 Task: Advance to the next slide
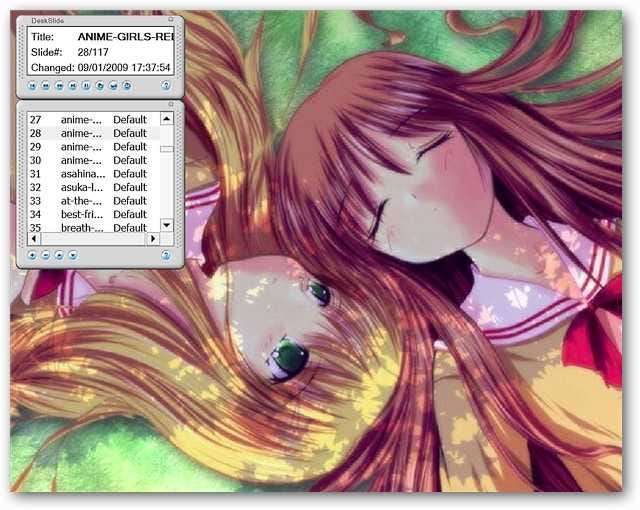[59, 86]
